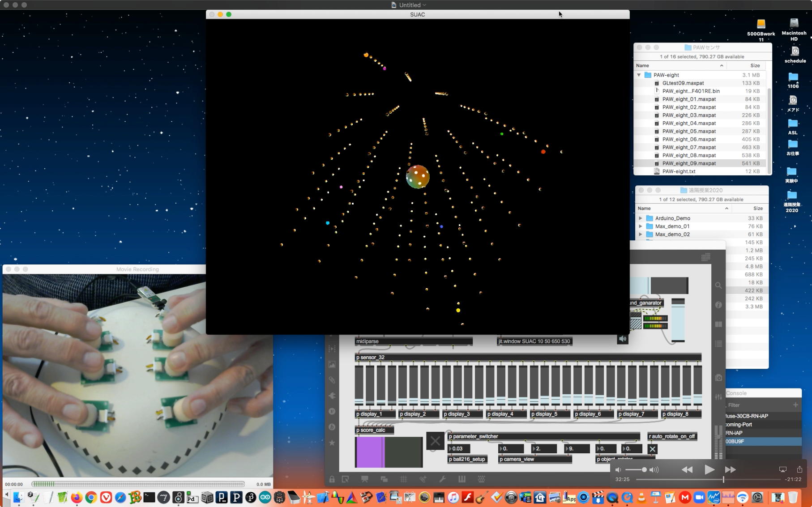Select the Console tab header
Image resolution: width=812 pixels, height=507 pixels.
[736, 393]
